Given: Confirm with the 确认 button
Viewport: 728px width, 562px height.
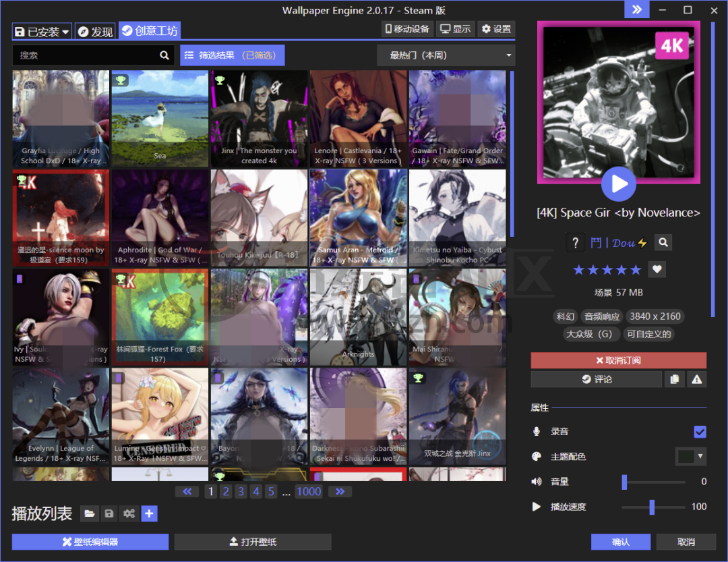Looking at the screenshot, I should pos(621,542).
